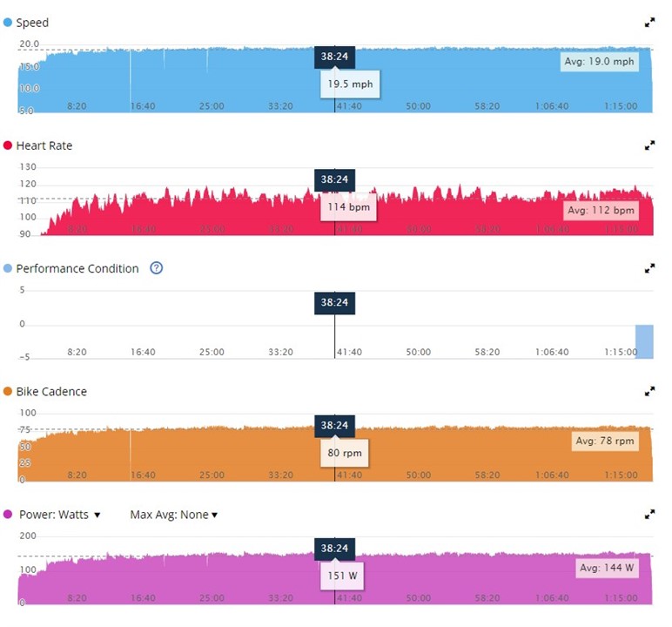672x627 pixels.
Task: Click the 80 rpm tooltip value
Action: click(x=345, y=453)
